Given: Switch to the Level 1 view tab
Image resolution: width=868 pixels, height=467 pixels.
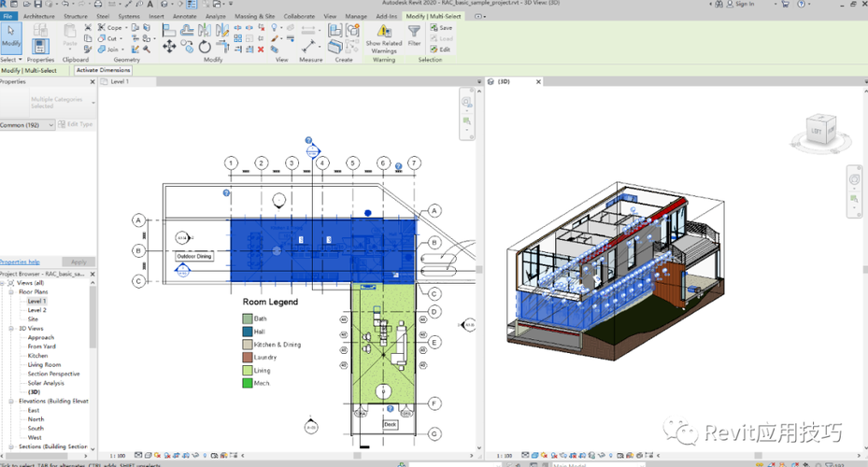Looking at the screenshot, I should (x=119, y=81).
